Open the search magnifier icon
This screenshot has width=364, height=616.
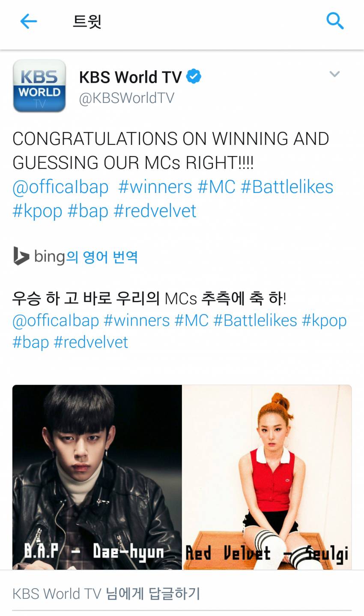335,21
